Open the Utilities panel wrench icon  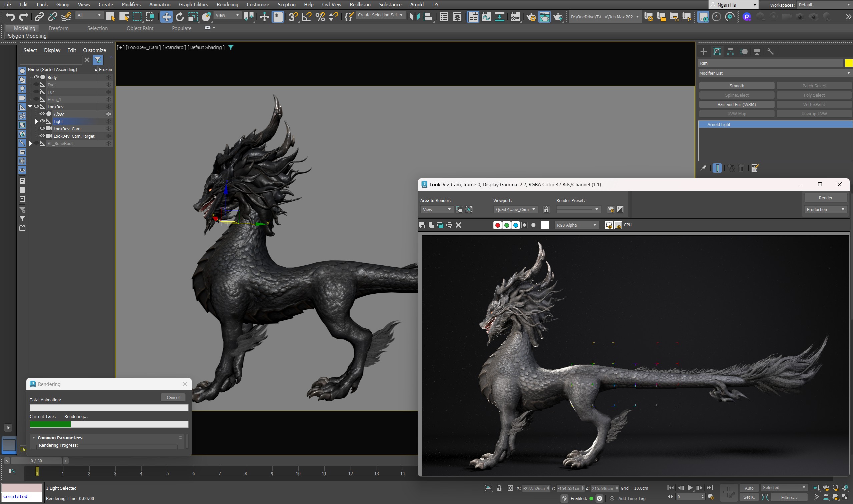tap(770, 52)
